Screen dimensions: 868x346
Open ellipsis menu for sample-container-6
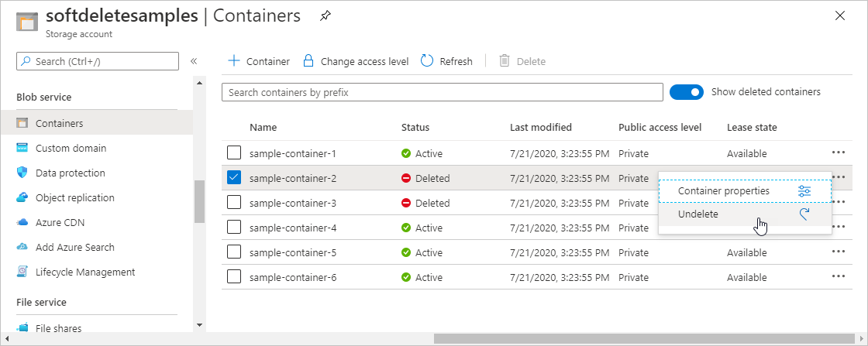(838, 277)
